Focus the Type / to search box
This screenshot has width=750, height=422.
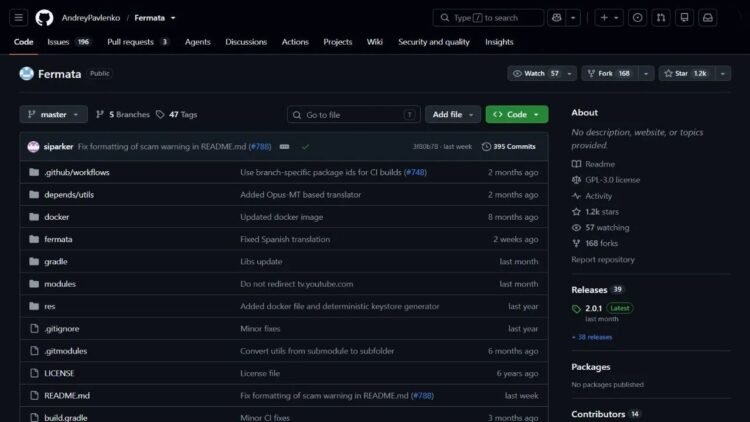pos(488,18)
